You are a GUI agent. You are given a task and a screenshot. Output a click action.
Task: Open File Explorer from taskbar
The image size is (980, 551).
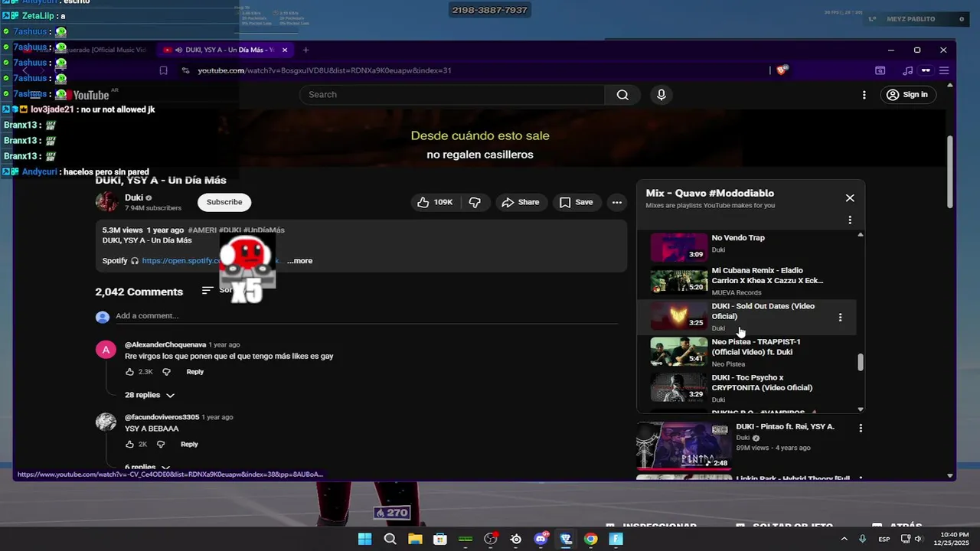[x=415, y=539]
